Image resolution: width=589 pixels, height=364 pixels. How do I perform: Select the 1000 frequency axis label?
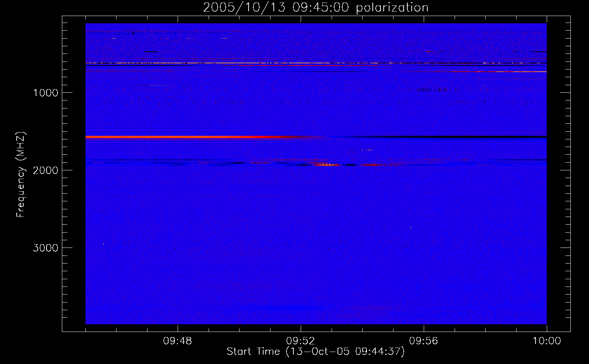(x=46, y=93)
